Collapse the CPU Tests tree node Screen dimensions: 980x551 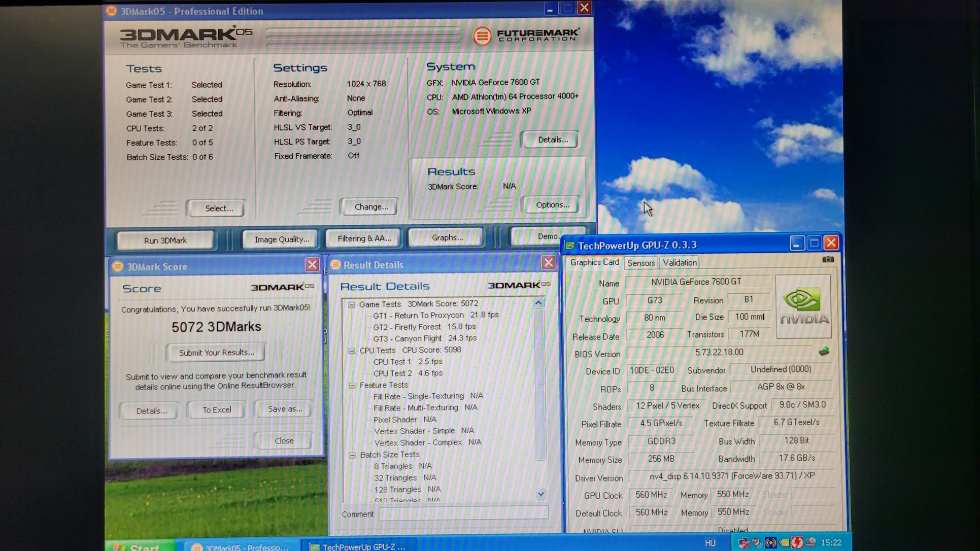[352, 350]
